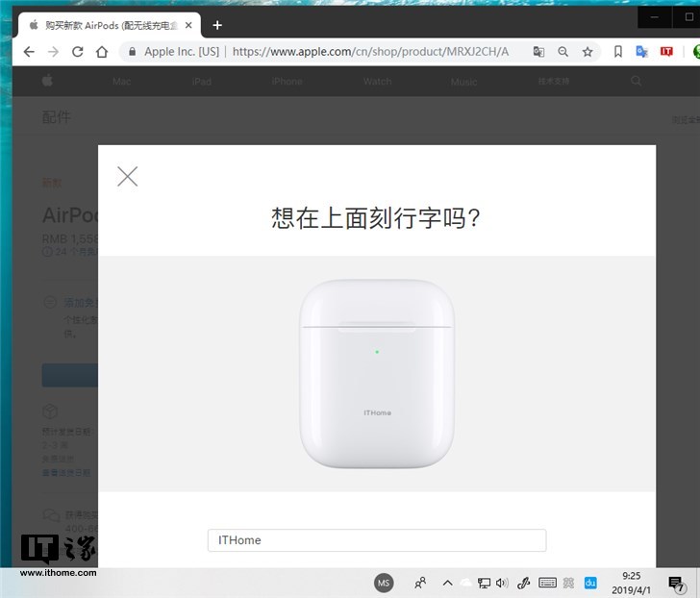Screen dimensions: 700x598
Task: Open the browser home page icon
Action: [x=102, y=52]
